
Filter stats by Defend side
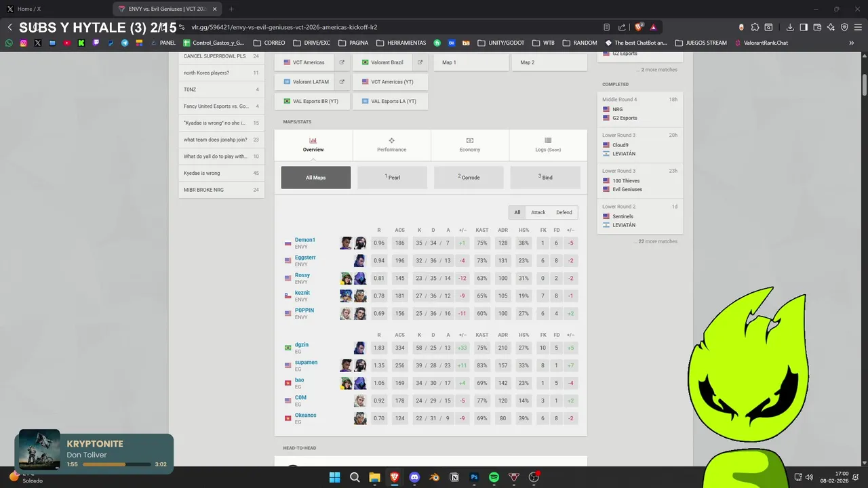564,212
